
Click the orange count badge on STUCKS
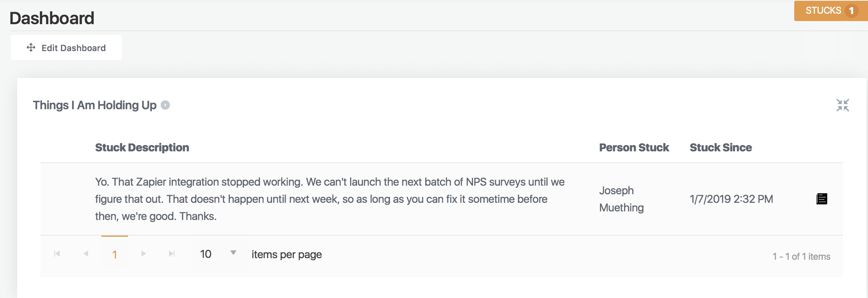pyautogui.click(x=851, y=11)
